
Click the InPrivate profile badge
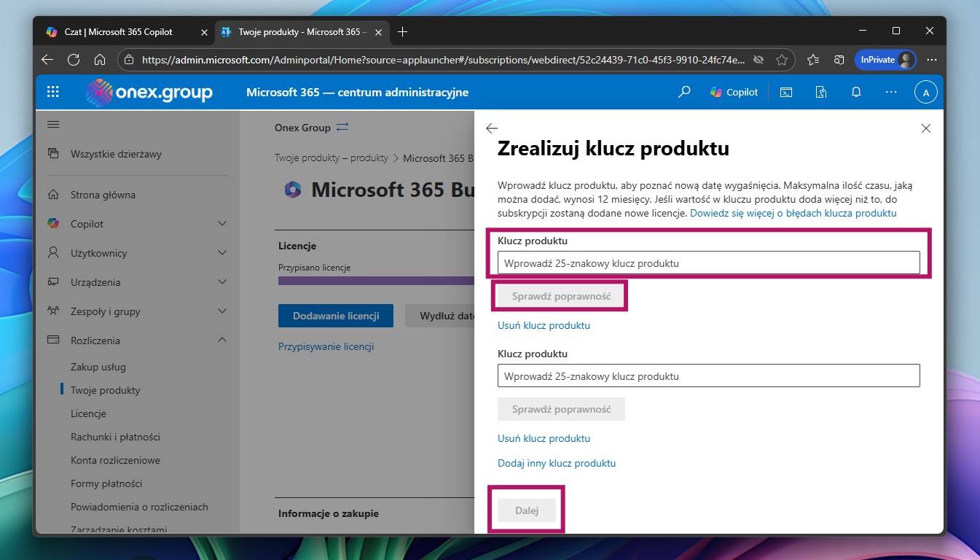click(x=885, y=60)
